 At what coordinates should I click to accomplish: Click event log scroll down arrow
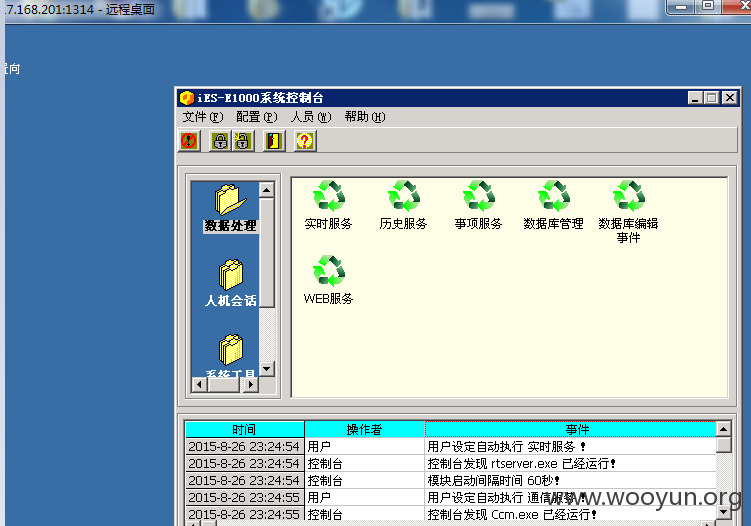pos(724,512)
